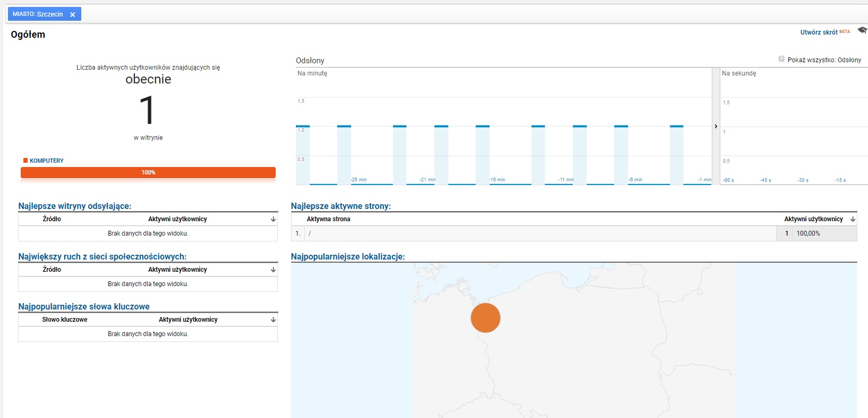The image size is (868, 418).
Task: Click the KOMPUTERY legend label
Action: pos(47,161)
